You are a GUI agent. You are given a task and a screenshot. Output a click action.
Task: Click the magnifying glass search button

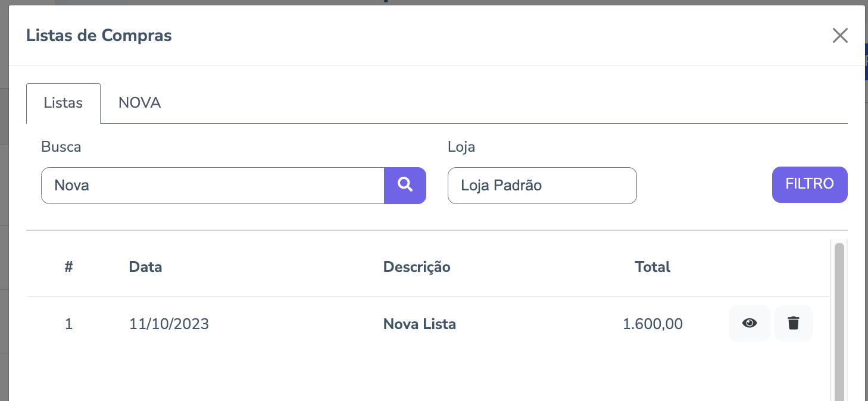click(x=405, y=185)
